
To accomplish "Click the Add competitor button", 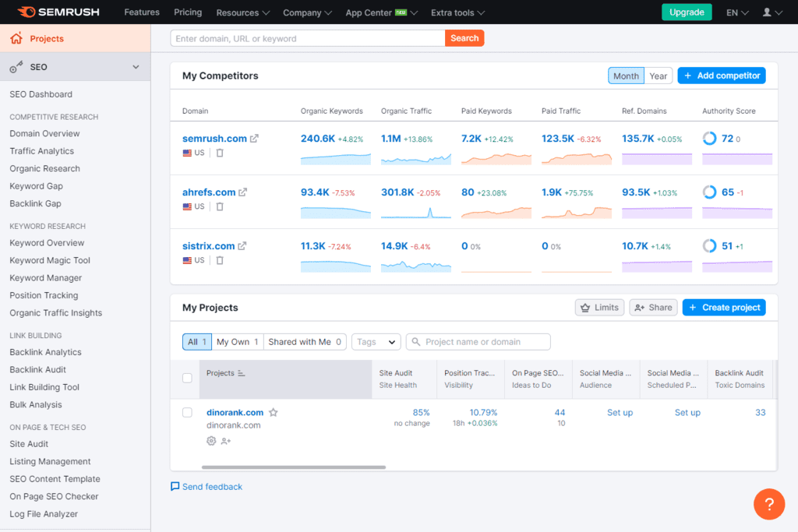I will pos(721,76).
